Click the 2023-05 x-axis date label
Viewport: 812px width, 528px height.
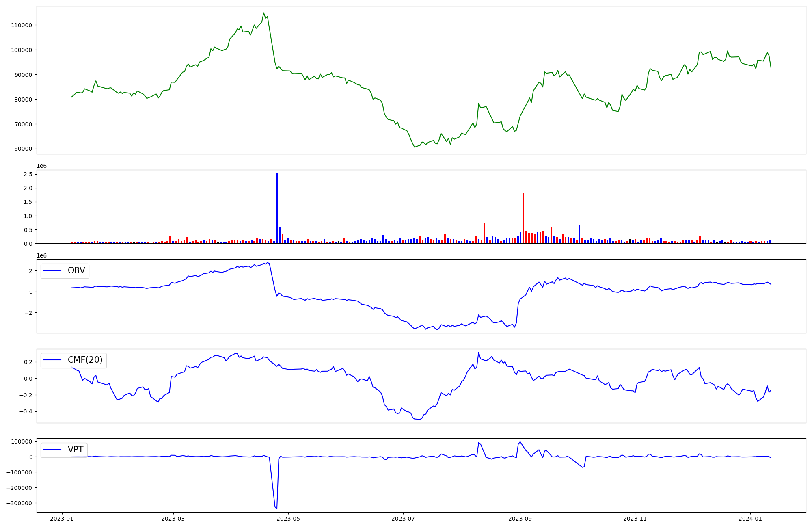pyautogui.click(x=288, y=518)
